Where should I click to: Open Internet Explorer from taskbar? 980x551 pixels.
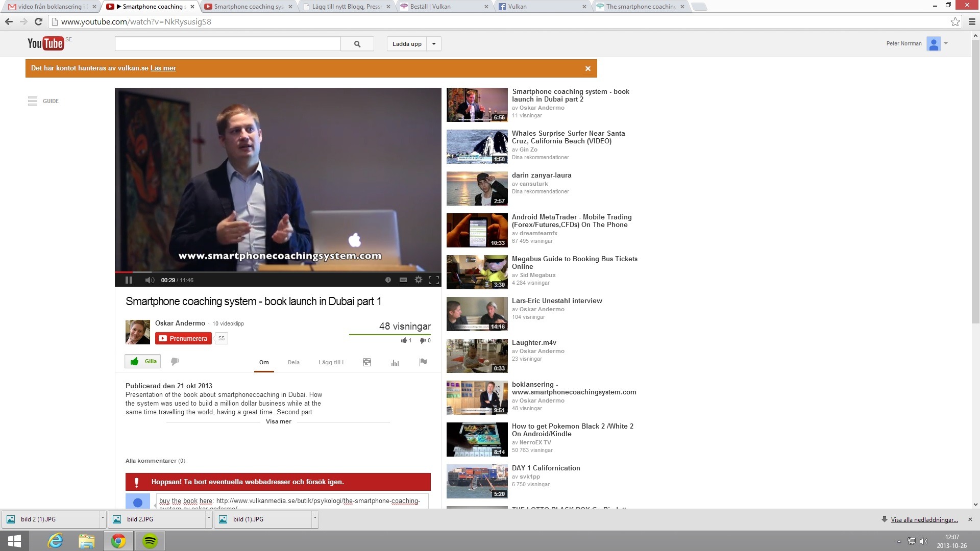click(x=55, y=541)
